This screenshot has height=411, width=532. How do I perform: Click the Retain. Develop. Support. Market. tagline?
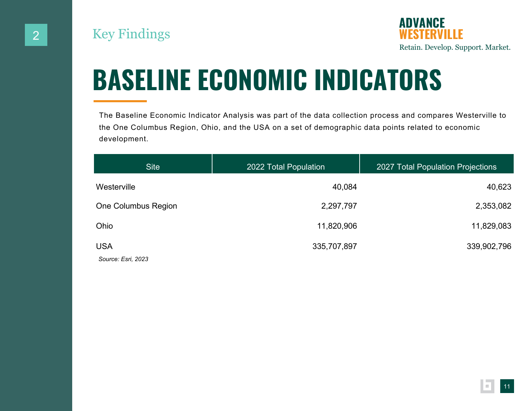(x=455, y=47)
